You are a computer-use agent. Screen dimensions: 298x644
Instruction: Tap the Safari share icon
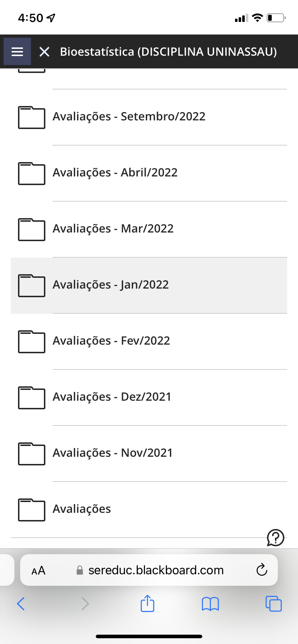(147, 603)
